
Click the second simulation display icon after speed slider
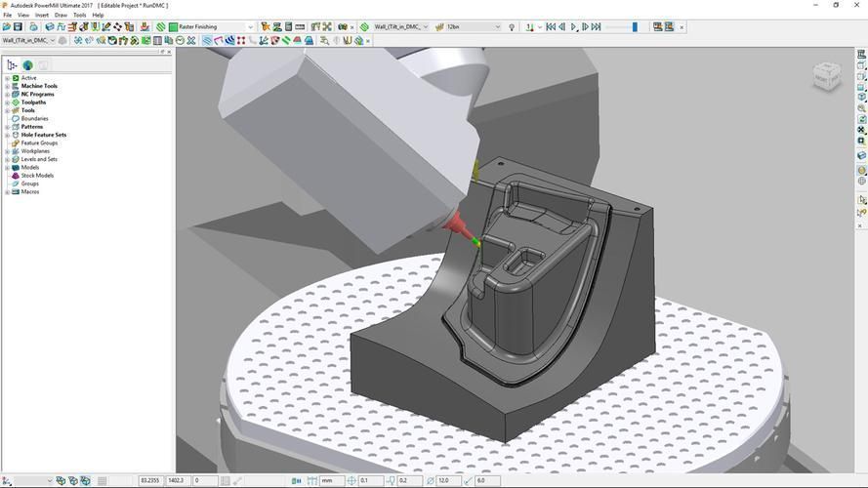[669, 26]
